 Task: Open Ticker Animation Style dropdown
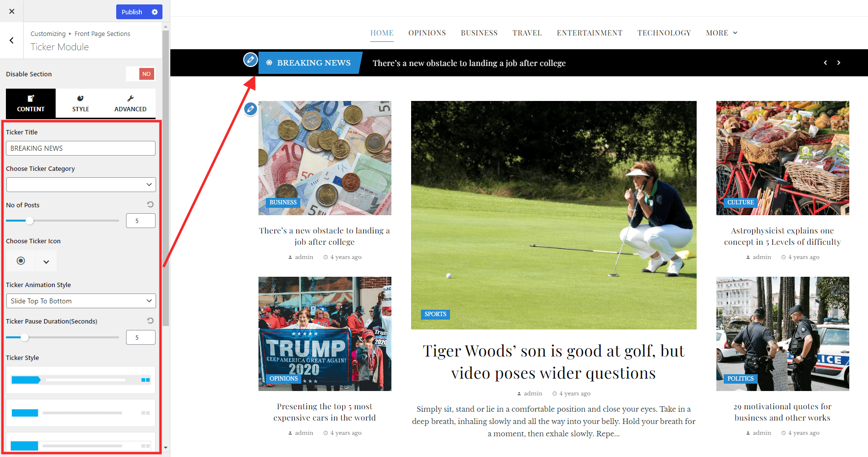coord(81,301)
